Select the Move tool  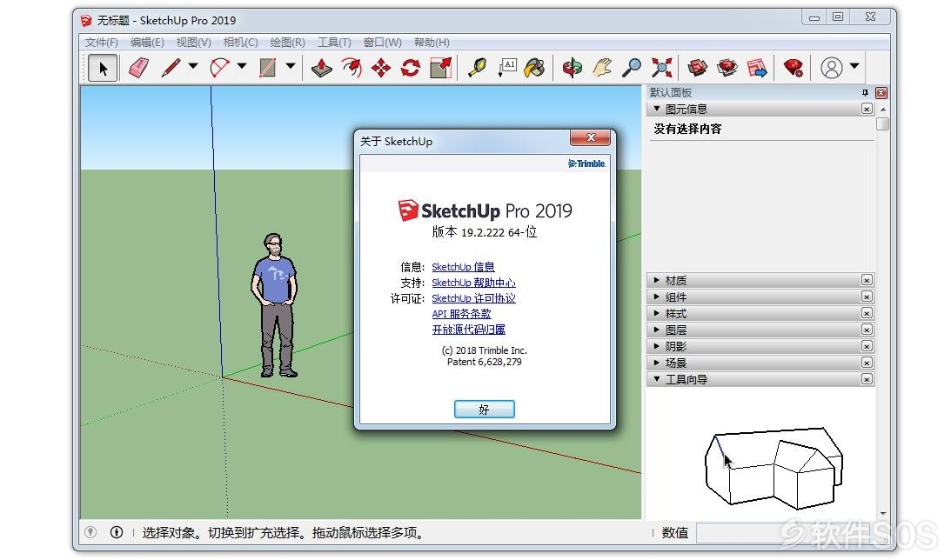click(x=381, y=67)
